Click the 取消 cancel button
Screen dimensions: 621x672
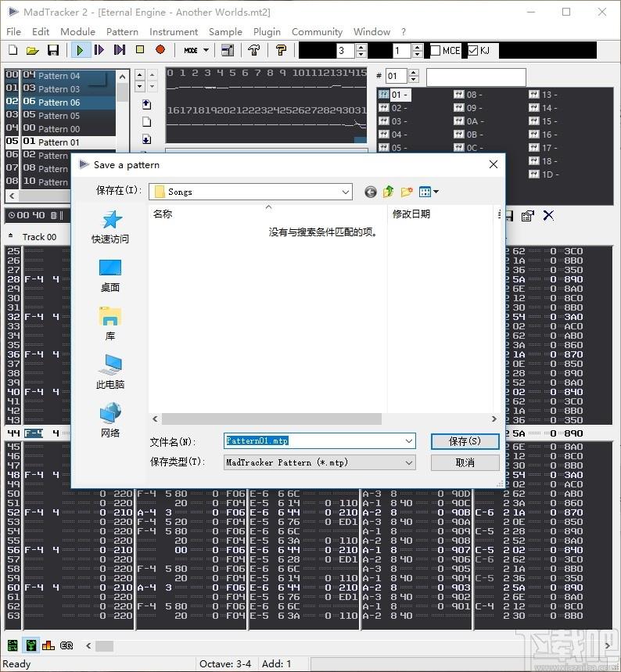click(465, 463)
